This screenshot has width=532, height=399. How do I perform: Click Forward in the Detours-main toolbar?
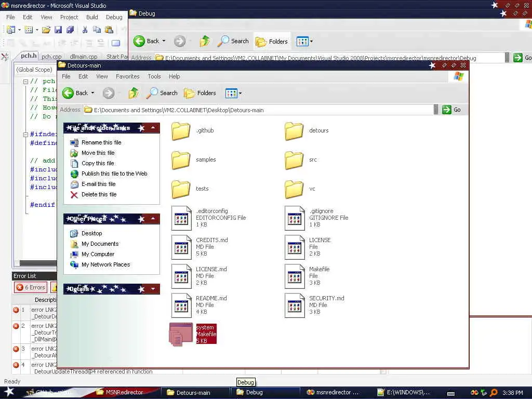point(109,93)
